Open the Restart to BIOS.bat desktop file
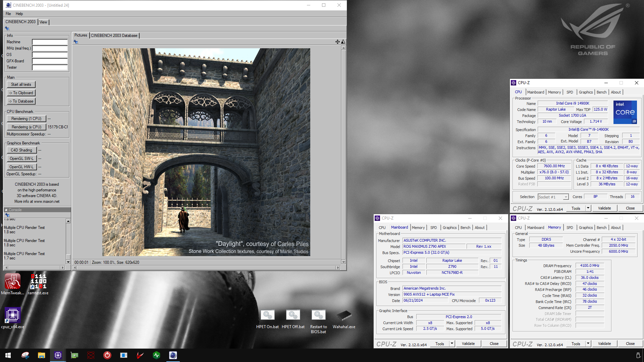The height and width of the screenshot is (362, 644). click(x=318, y=321)
